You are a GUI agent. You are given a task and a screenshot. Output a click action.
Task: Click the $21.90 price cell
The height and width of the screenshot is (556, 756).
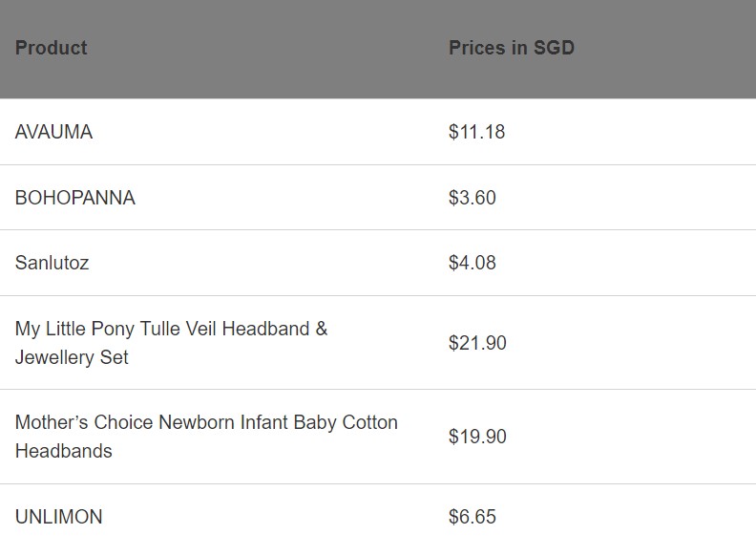tap(477, 343)
